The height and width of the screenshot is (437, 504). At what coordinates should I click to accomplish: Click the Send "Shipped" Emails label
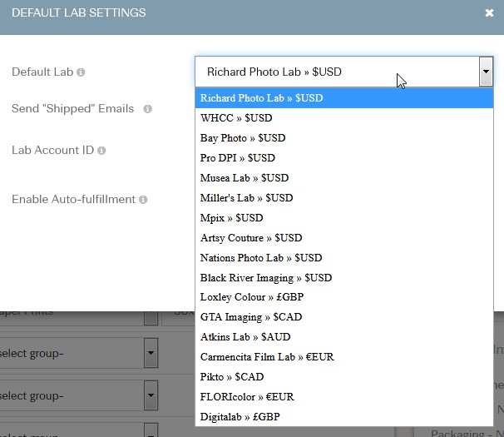72,108
